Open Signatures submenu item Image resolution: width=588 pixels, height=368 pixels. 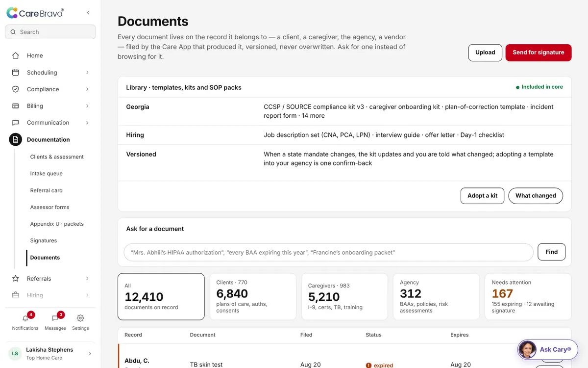click(44, 240)
